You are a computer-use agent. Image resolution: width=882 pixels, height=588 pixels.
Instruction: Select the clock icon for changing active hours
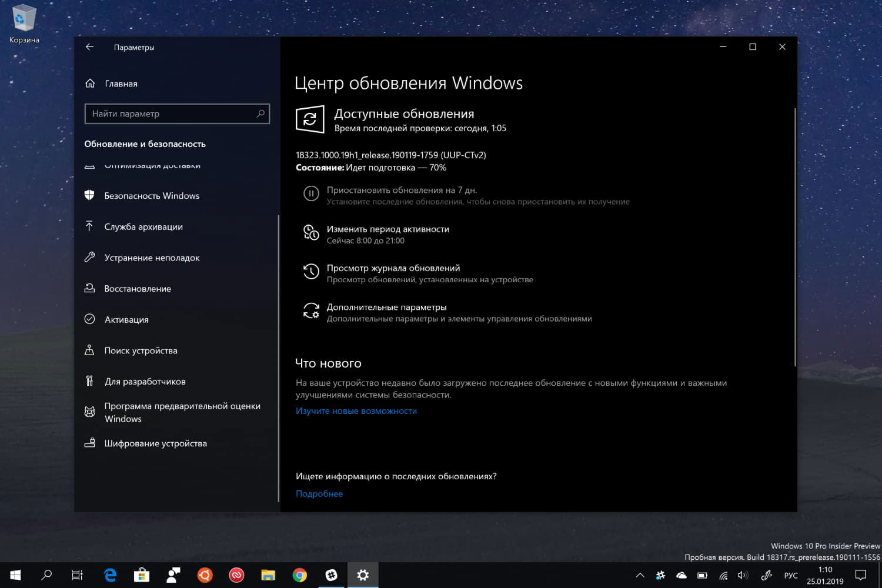(311, 232)
